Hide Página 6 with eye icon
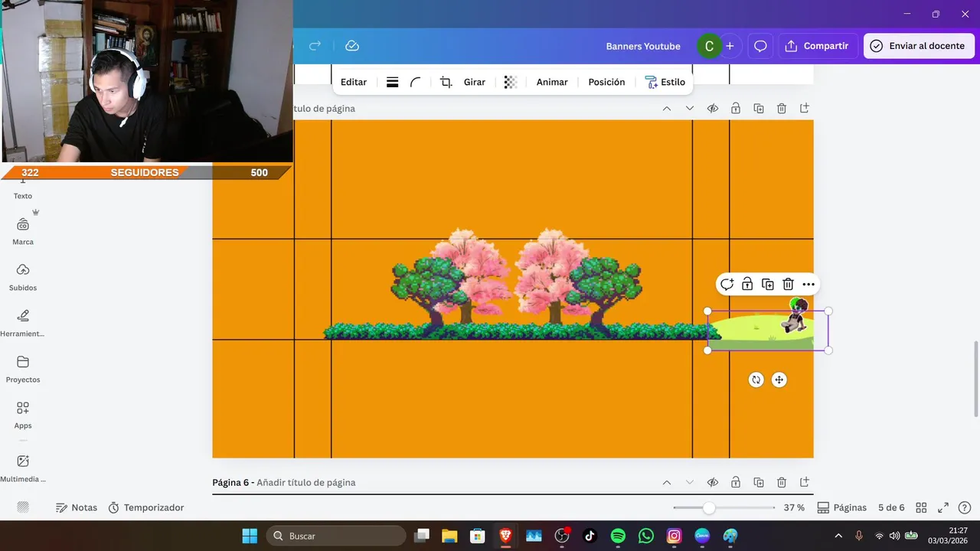 pos(713,483)
